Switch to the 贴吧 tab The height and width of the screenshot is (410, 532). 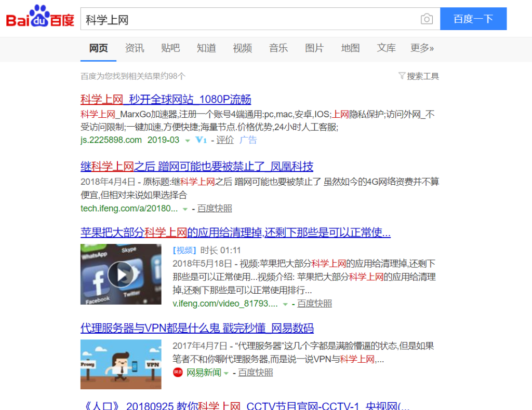pos(170,48)
